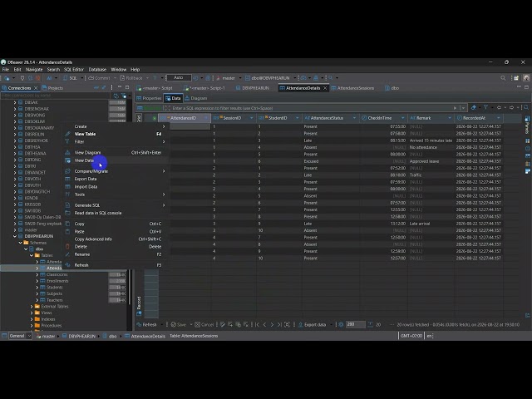Close the AttendanceDetails editor tab

click(325, 88)
